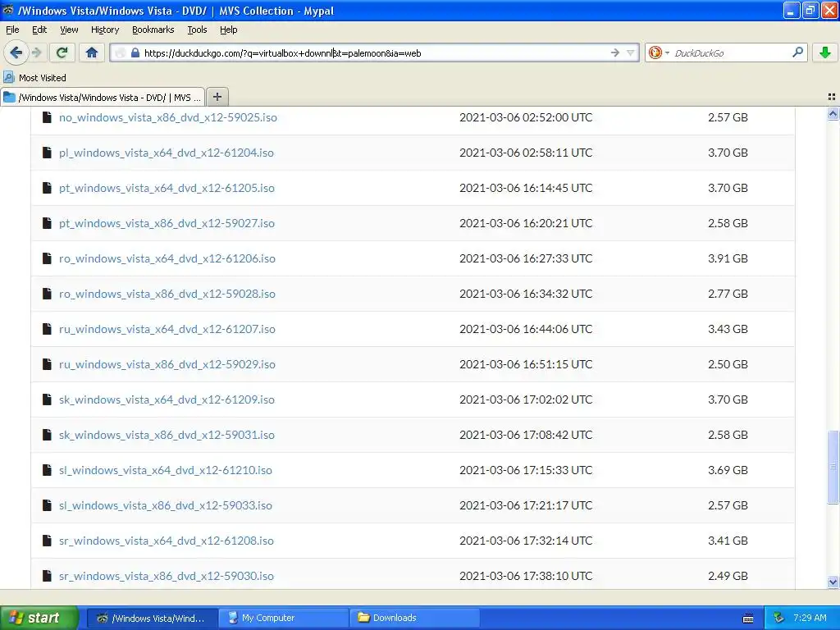840x630 pixels.
Task: Open pt_windows_vista_x64_dvd_x12-61205.iso link
Action: click(167, 188)
